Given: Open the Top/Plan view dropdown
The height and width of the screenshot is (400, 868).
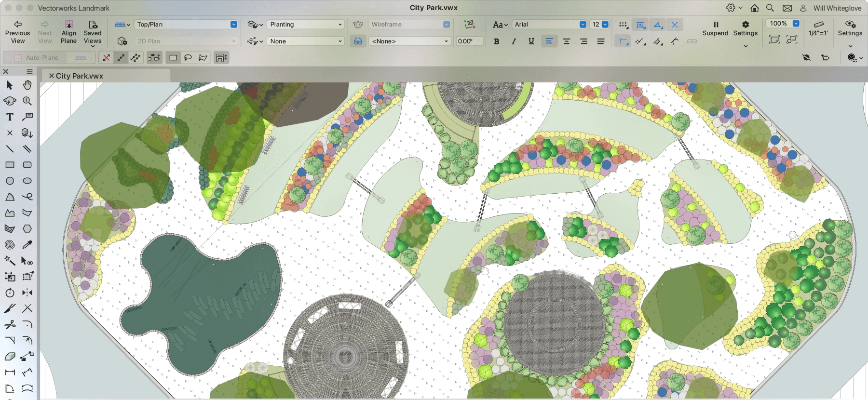Looking at the screenshot, I should tap(186, 25).
